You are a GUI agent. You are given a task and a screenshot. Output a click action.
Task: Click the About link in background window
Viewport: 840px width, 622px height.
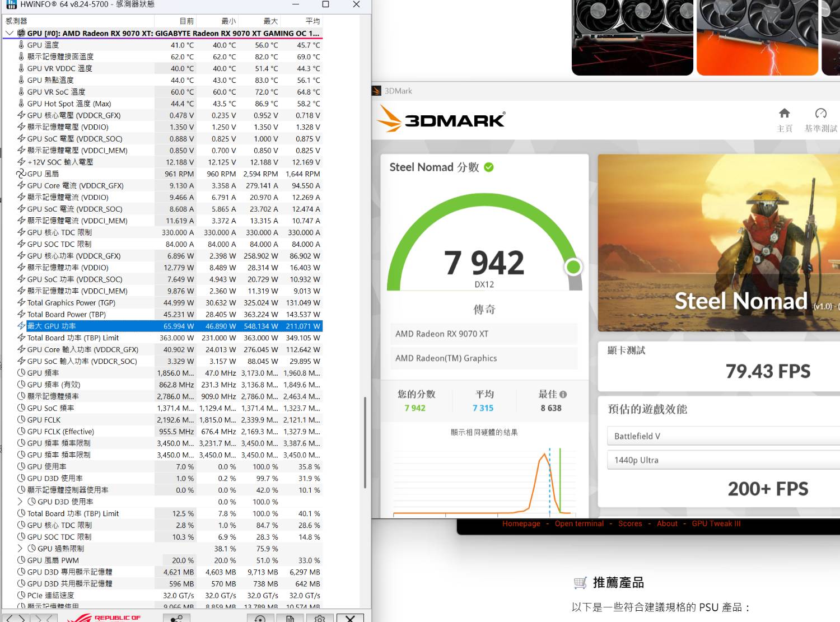tap(667, 524)
